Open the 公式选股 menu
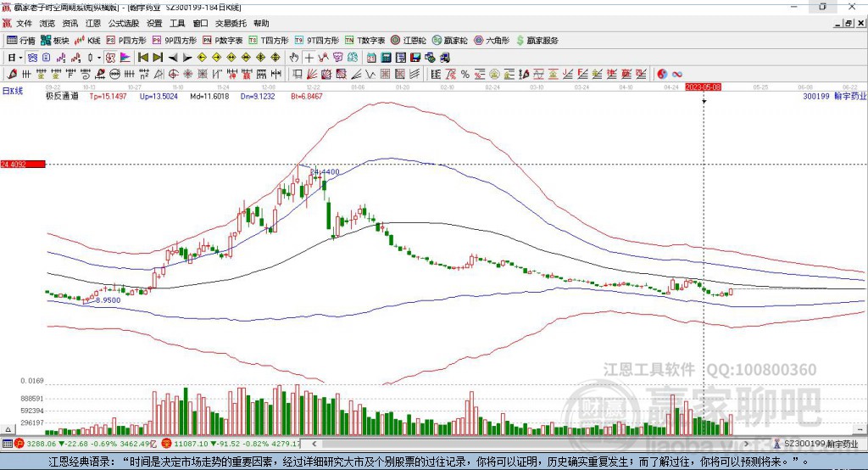 pyautogui.click(x=124, y=23)
